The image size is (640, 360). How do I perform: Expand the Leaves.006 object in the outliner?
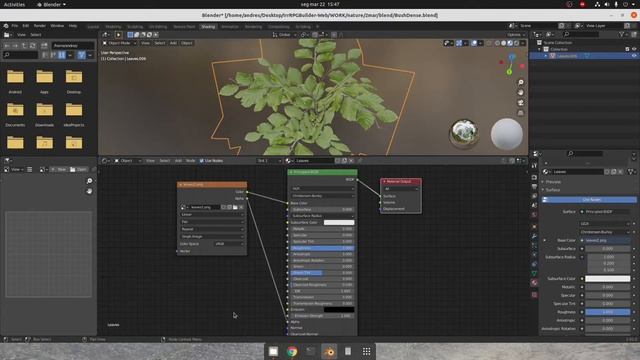(546, 56)
